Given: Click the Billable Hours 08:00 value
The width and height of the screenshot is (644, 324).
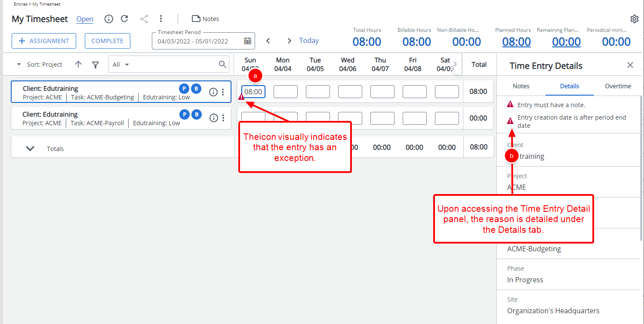Looking at the screenshot, I should click(417, 41).
